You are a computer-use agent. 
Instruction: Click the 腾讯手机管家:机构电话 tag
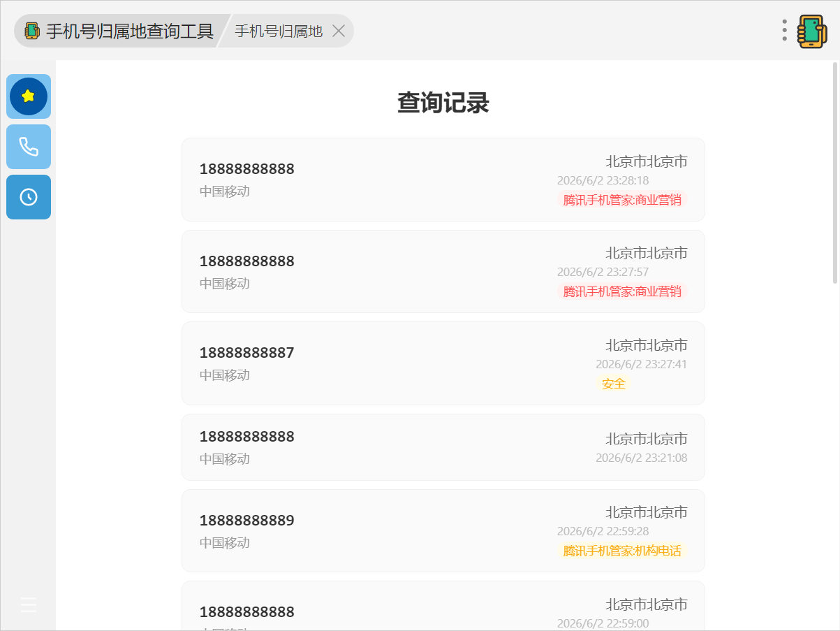[x=622, y=551]
